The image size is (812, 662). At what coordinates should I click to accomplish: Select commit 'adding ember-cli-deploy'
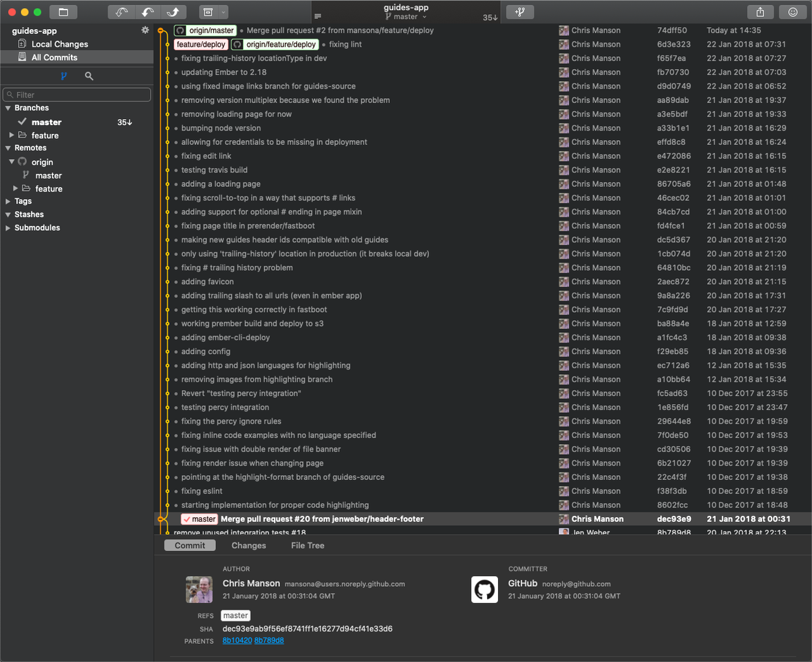tap(225, 338)
